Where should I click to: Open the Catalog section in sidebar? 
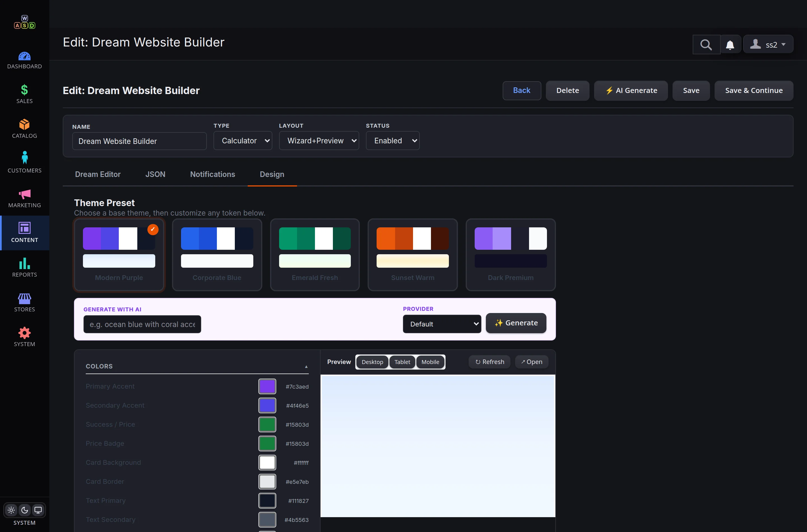pos(24,129)
